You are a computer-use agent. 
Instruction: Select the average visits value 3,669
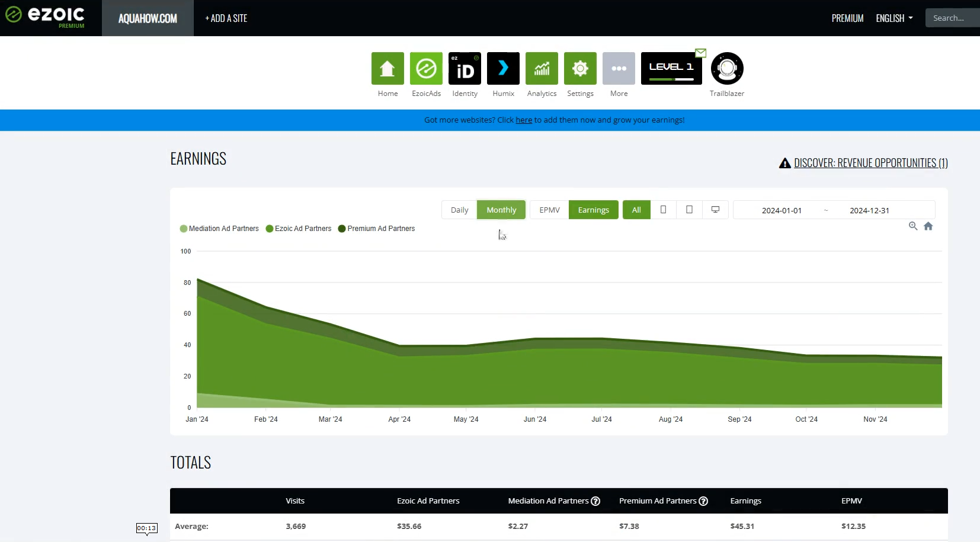click(296, 526)
